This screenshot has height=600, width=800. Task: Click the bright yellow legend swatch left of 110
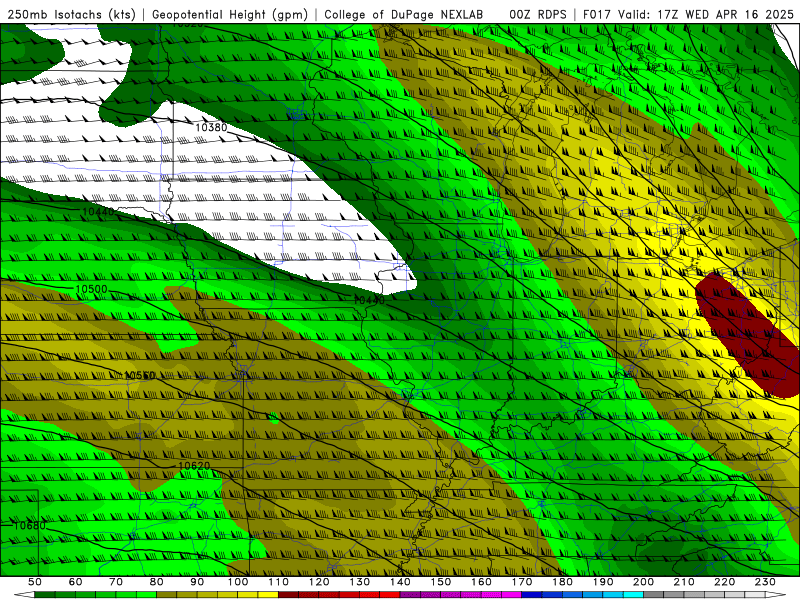coord(268,595)
